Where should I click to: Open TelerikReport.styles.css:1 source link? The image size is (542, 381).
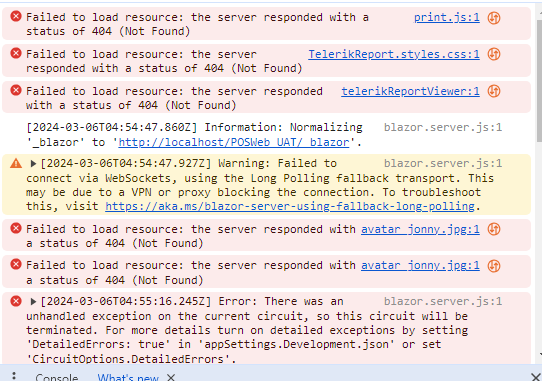click(394, 54)
